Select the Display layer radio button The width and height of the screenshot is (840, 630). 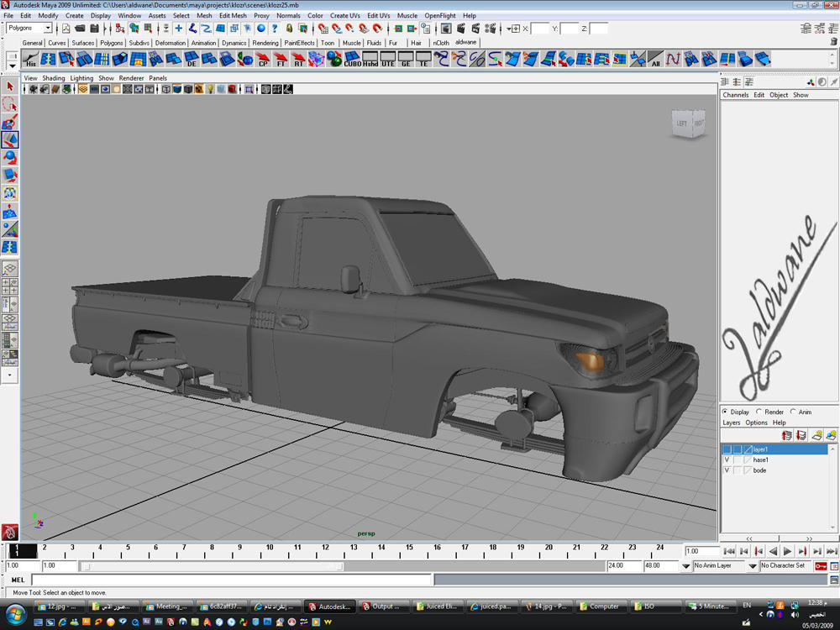[725, 412]
